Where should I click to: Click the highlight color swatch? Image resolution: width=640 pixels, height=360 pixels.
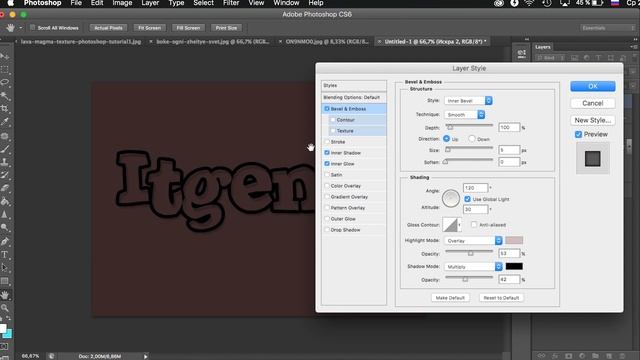pos(514,240)
